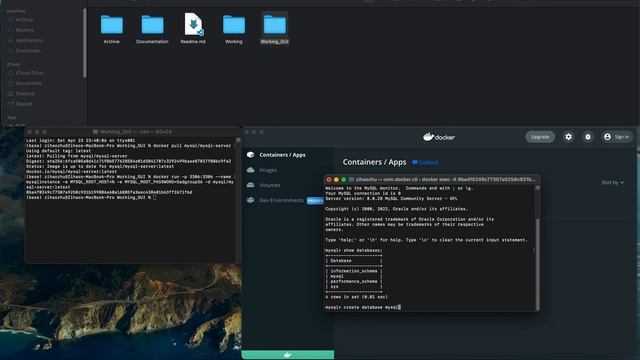
Task: Click the Preview badge beside Dev Environments
Action: tap(315, 200)
